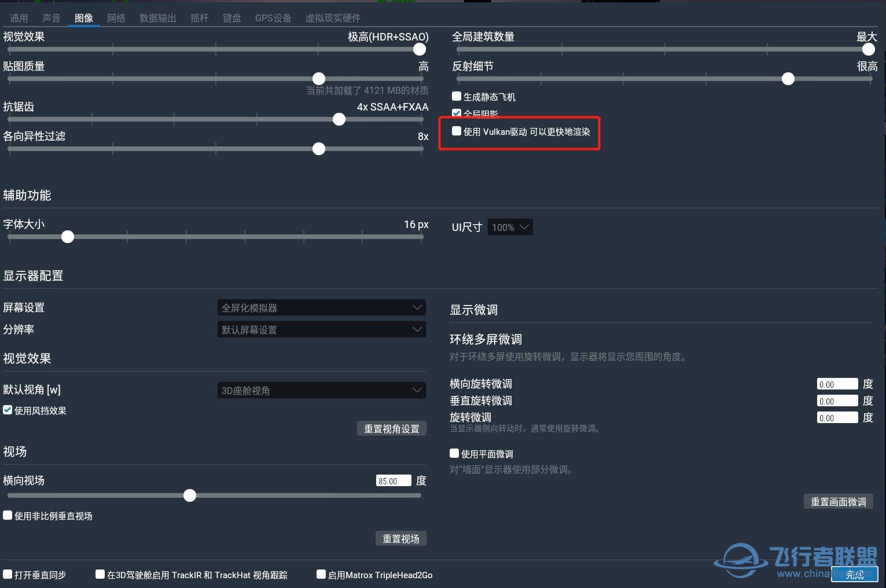Open the 摇杆 tab
Image resolution: width=886 pixels, height=588 pixels.
point(199,18)
